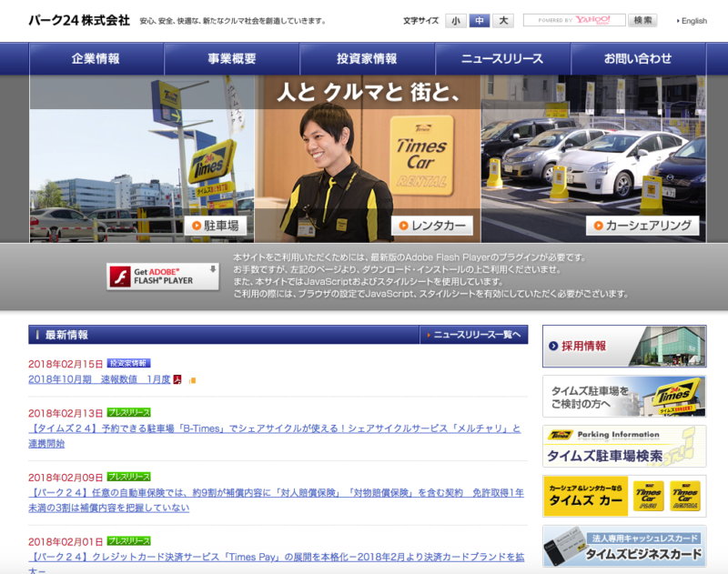Click the パーク24株式会社 logo
This screenshot has height=574, width=728.
pyautogui.click(x=79, y=20)
